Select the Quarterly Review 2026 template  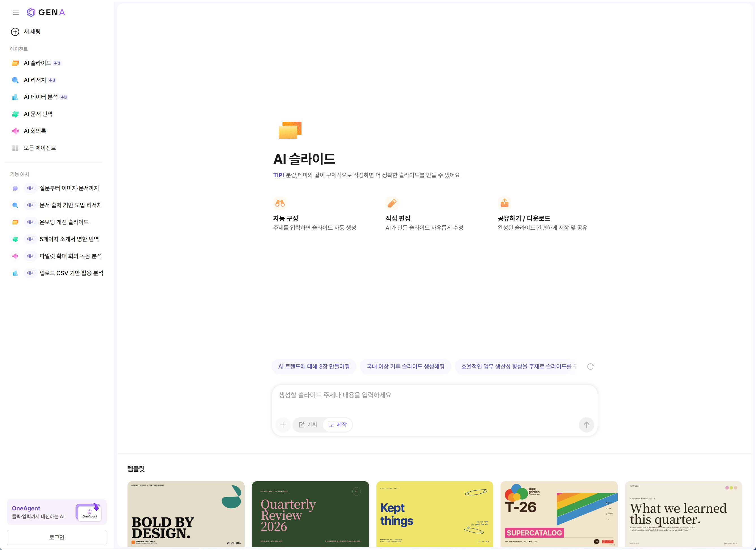coord(310,514)
